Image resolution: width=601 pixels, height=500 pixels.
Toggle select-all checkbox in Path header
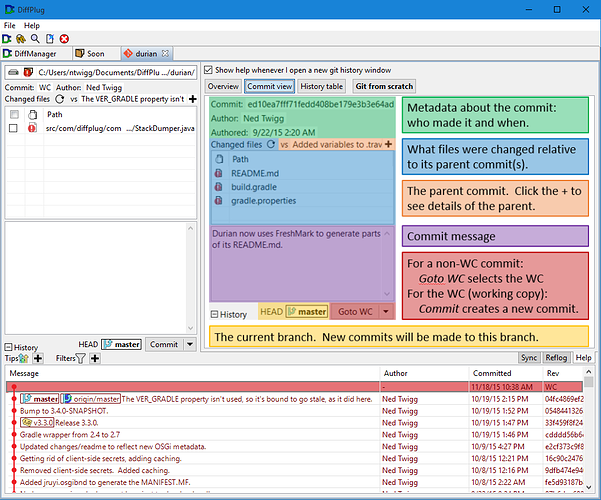[x=14, y=114]
